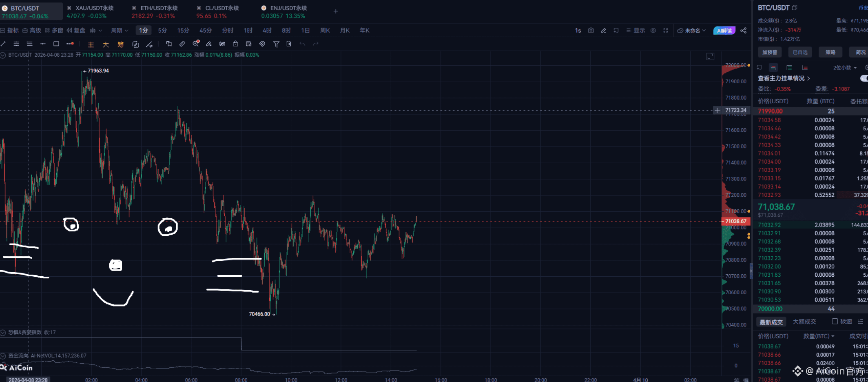
Task: Click the 70000.00 bid price row
Action: (810, 309)
